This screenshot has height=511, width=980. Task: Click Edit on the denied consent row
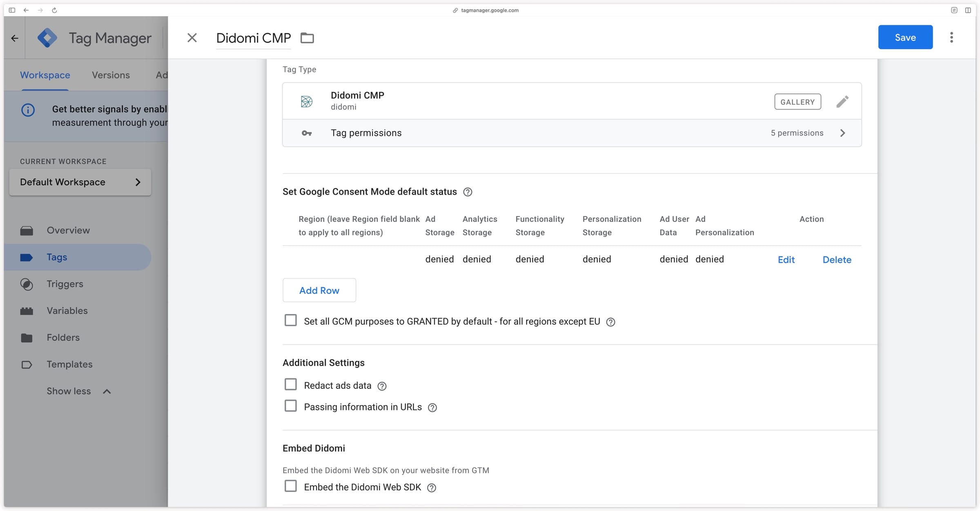click(786, 260)
